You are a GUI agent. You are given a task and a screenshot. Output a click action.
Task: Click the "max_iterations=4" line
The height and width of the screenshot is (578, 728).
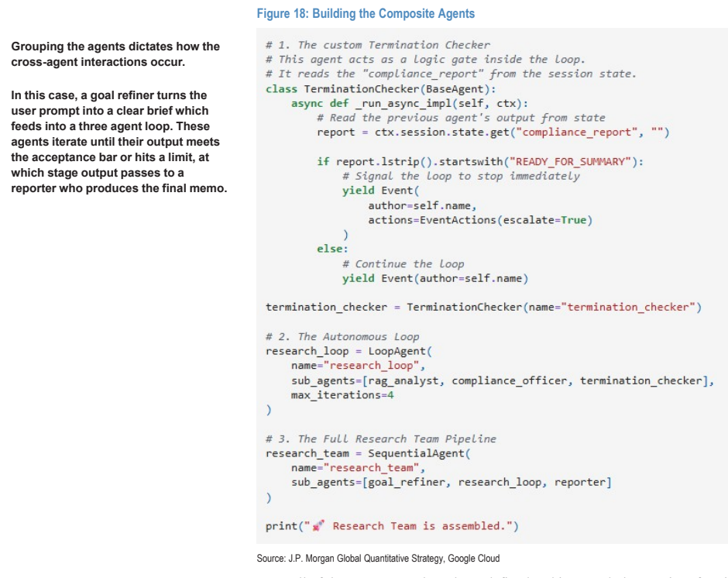click(x=342, y=395)
